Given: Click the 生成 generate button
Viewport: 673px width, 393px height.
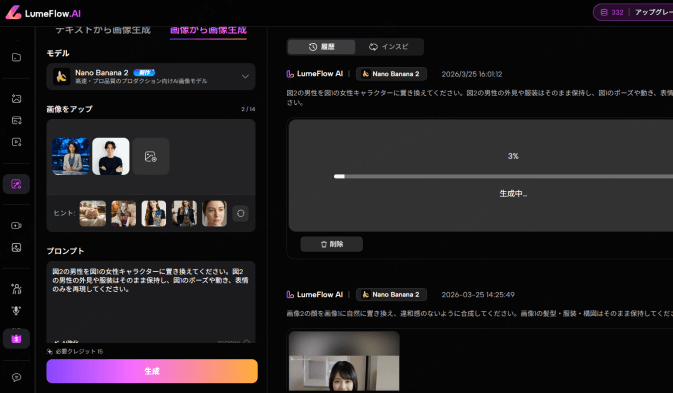Looking at the screenshot, I should 152,371.
